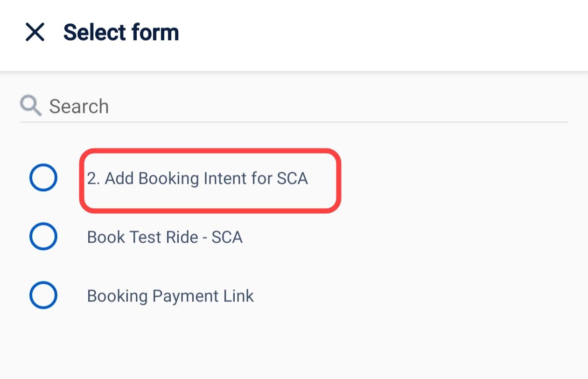The image size is (588, 379).
Task: Click the Search placeholder text
Action: 79,106
